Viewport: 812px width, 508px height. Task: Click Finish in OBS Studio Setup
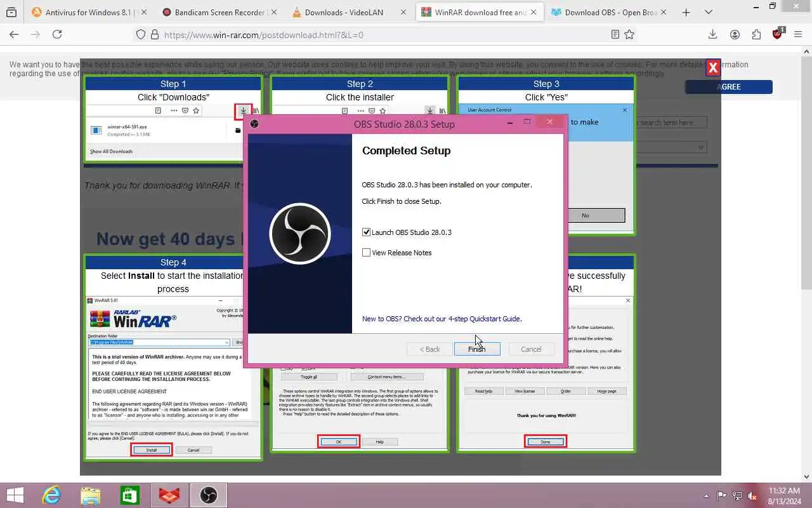[477, 349]
